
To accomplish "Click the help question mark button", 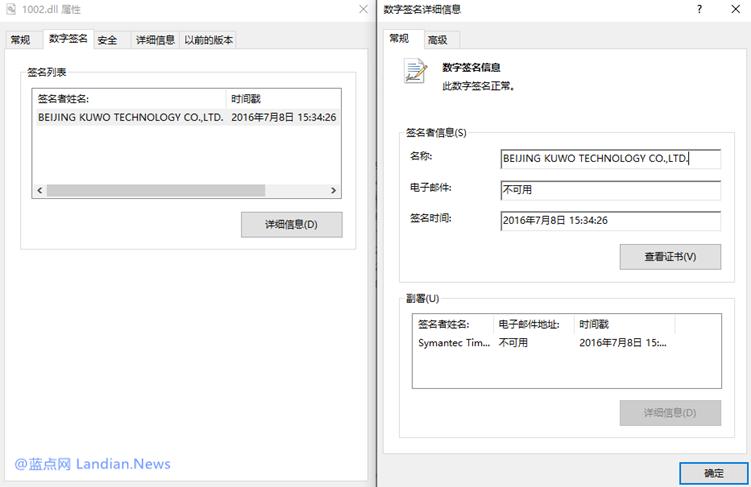I will 700,9.
